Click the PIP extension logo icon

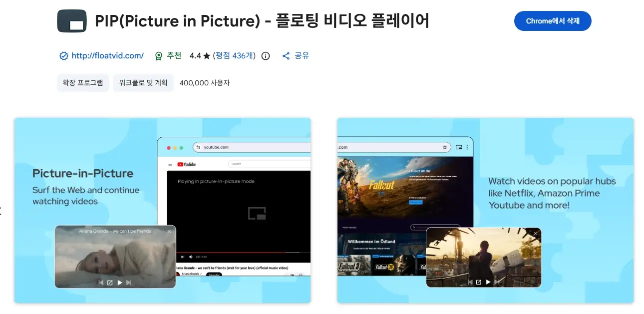point(72,21)
